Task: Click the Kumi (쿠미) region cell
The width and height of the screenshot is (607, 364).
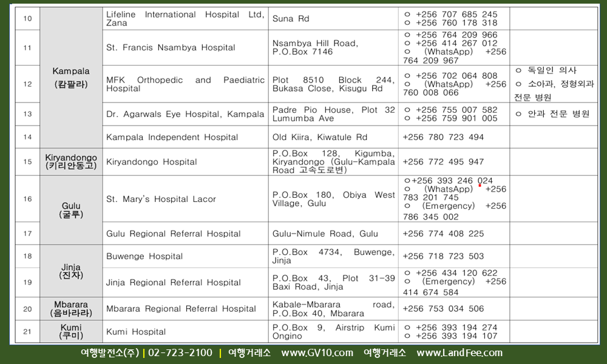Action: (x=71, y=332)
